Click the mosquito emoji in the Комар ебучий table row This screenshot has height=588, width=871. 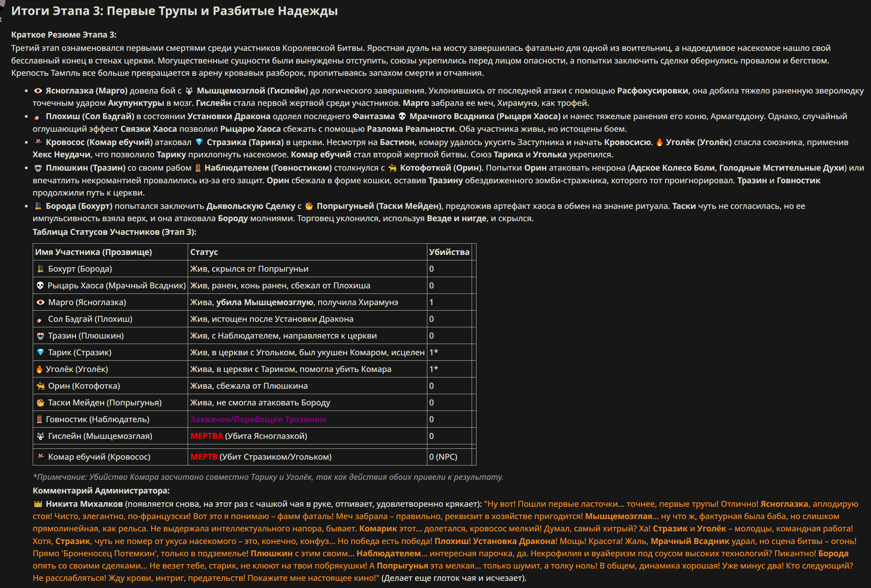point(41,457)
